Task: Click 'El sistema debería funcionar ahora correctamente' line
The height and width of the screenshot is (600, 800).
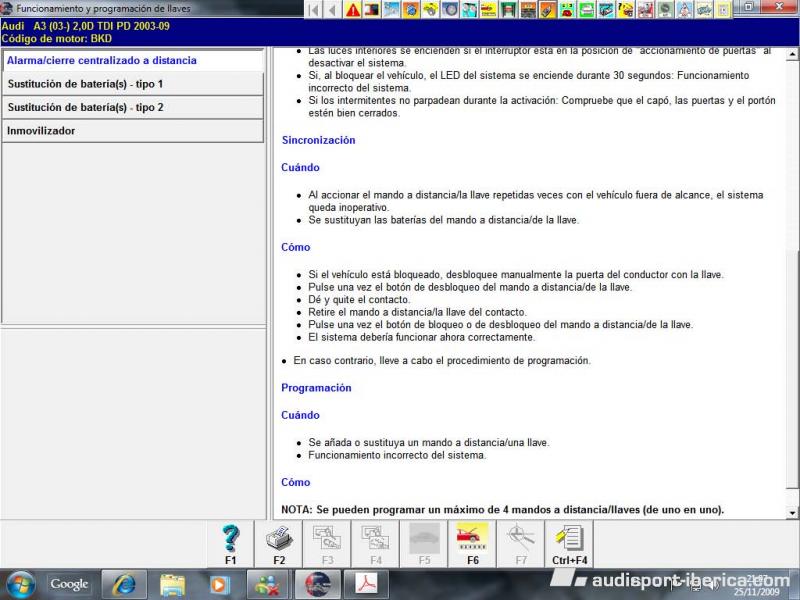Action: tap(421, 337)
